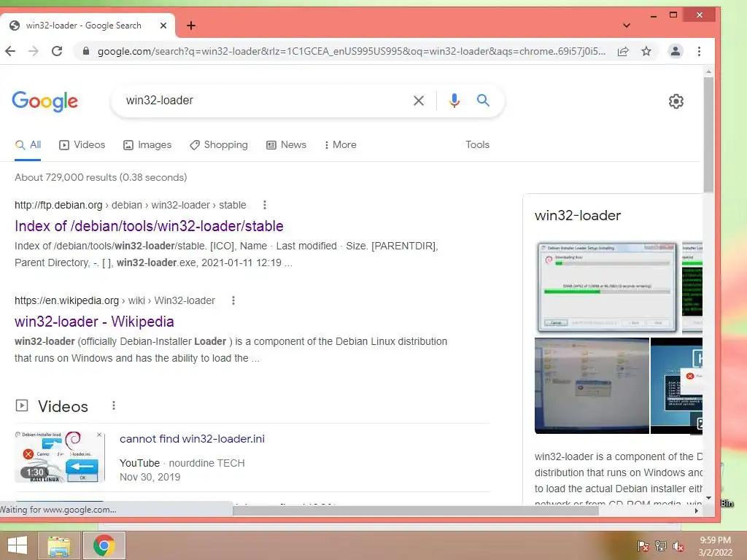
Task: Click the horizontal scrollbar right arrow
Action: [697, 510]
